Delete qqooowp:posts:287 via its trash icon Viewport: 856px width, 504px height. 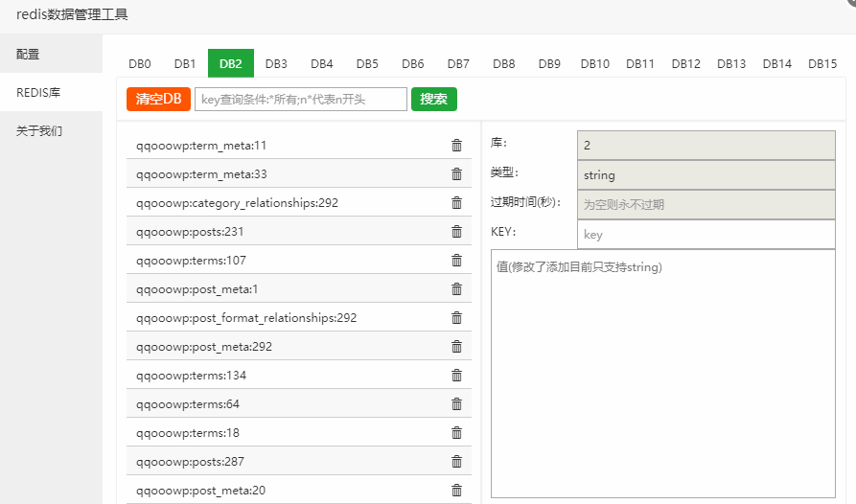point(456,462)
